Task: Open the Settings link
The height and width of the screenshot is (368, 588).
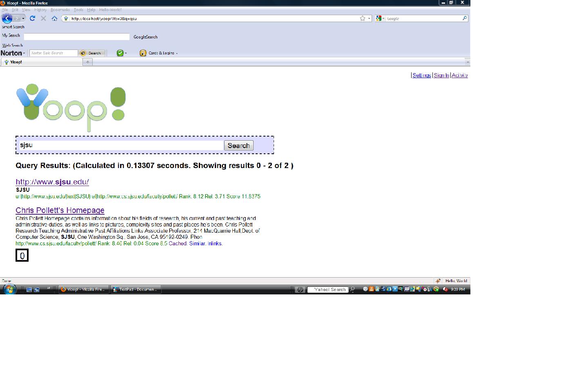Action: pyautogui.click(x=422, y=75)
